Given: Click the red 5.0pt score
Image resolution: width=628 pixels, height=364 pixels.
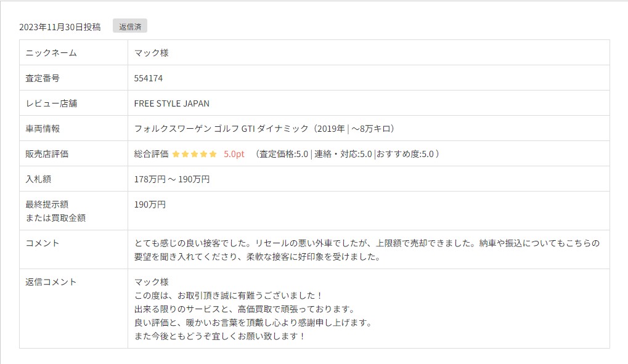Looking at the screenshot, I should 234,154.
